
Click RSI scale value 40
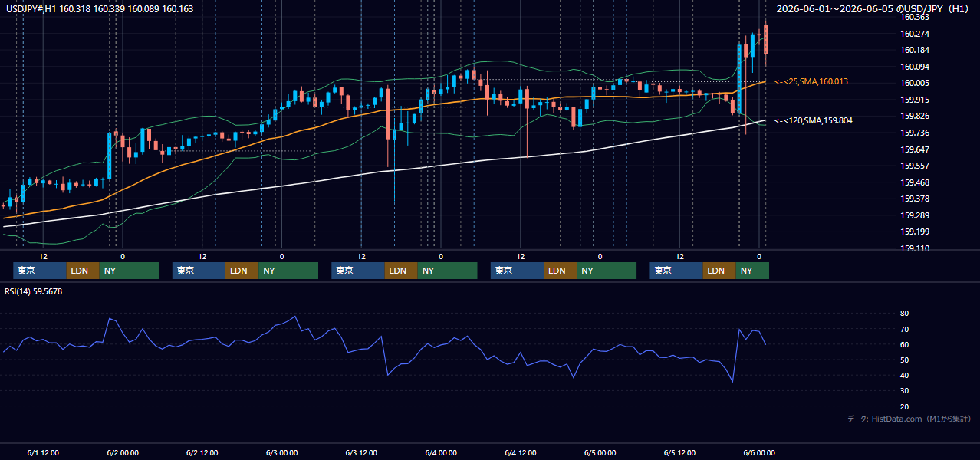tap(905, 375)
